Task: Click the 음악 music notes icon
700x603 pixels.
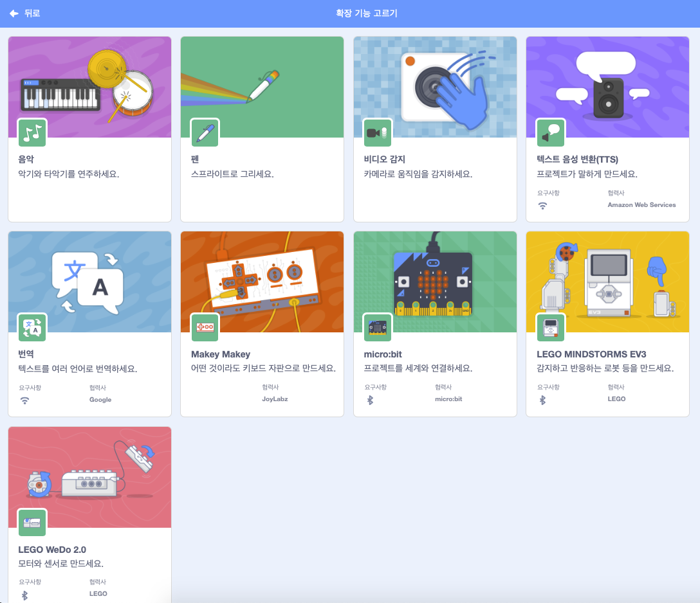Action: (32, 133)
